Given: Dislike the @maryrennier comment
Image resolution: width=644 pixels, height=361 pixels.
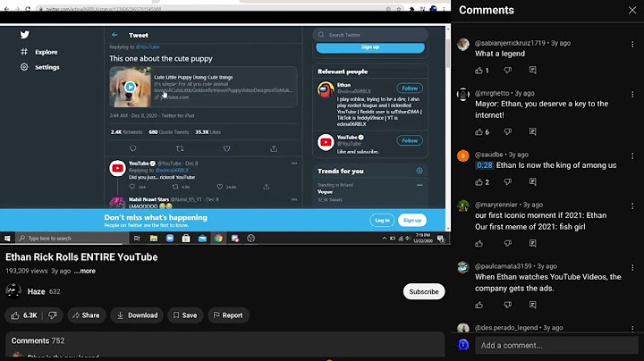Looking at the screenshot, I should pos(508,243).
